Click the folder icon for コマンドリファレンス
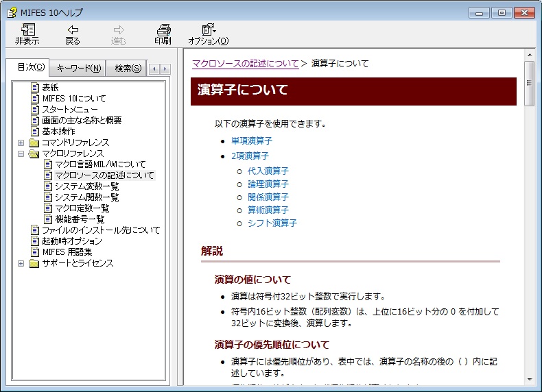Screen dimensions: 542x392 pyautogui.click(x=34, y=143)
